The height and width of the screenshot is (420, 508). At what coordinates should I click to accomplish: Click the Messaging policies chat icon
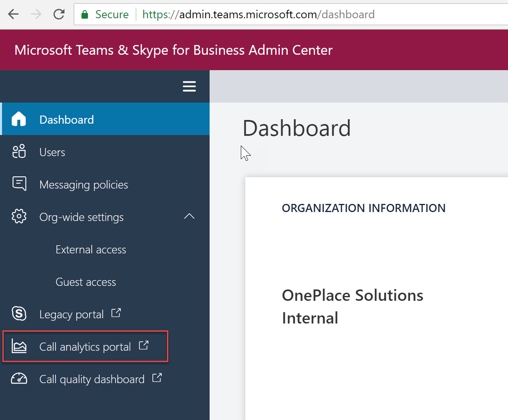click(x=19, y=184)
